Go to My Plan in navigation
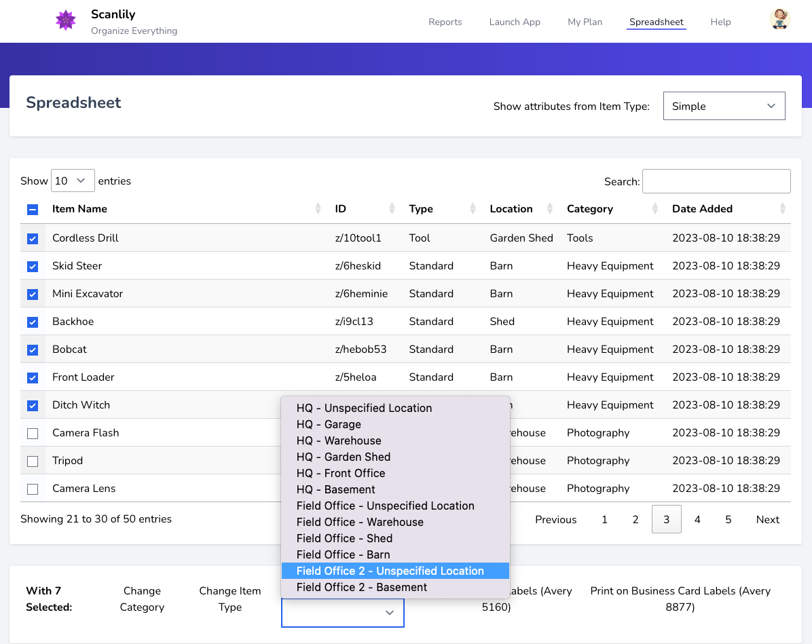The height and width of the screenshot is (644, 812). click(x=585, y=22)
